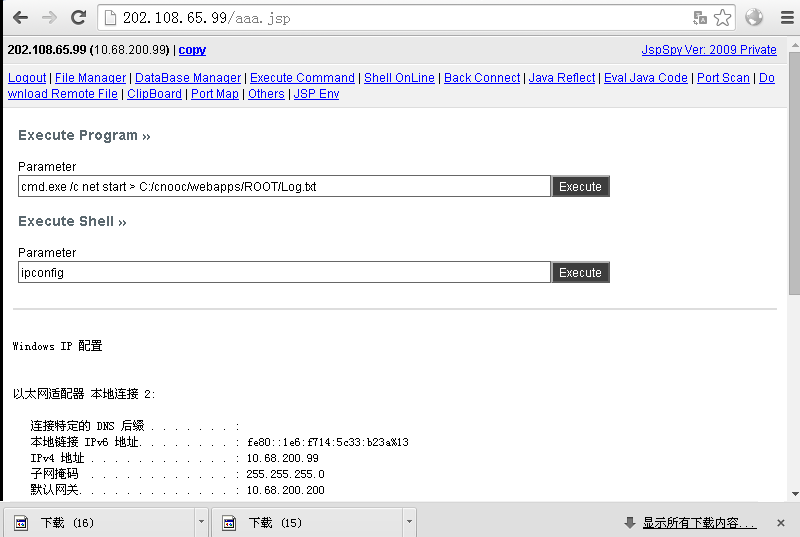Execute the ipconfig shell command

581,272
